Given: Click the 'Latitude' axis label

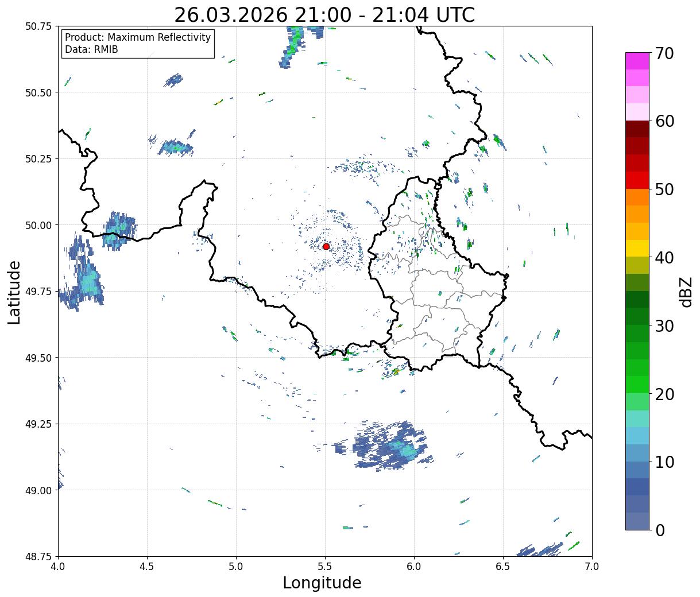Looking at the screenshot, I should (14, 292).
